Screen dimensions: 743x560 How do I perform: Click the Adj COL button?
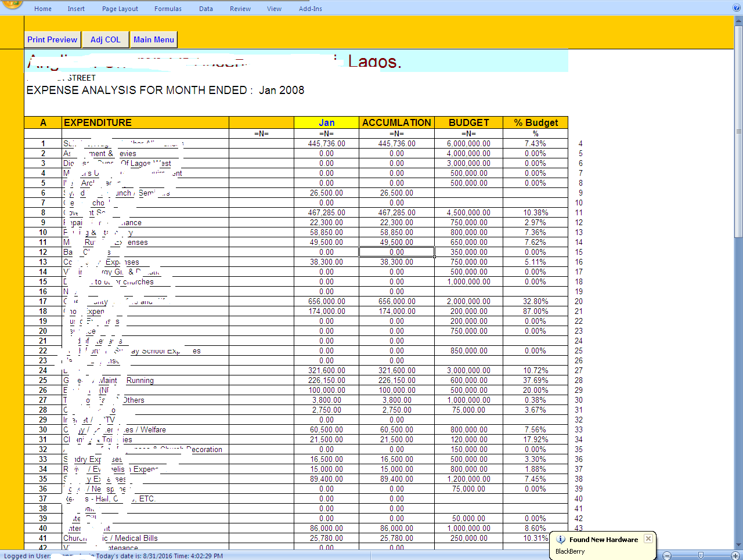pyautogui.click(x=105, y=39)
